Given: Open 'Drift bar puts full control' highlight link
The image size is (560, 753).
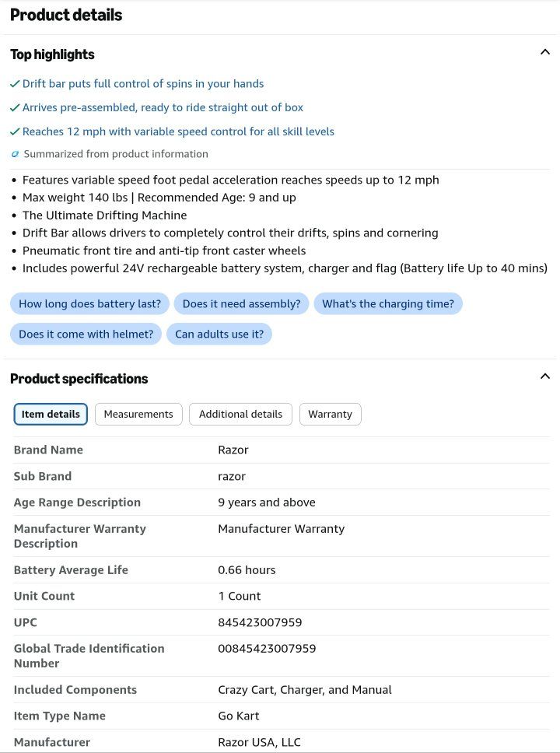Looking at the screenshot, I should [143, 83].
